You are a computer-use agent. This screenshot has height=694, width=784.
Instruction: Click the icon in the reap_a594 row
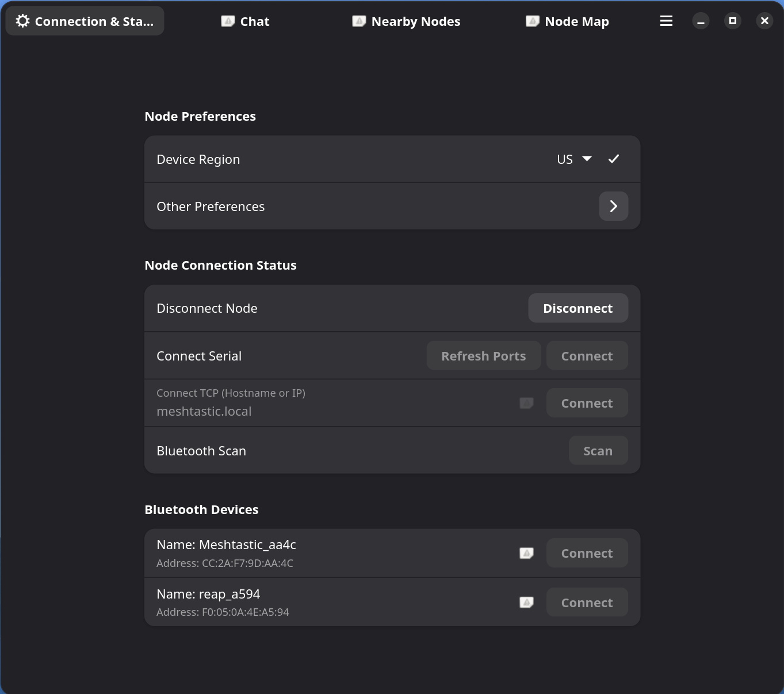click(x=526, y=603)
